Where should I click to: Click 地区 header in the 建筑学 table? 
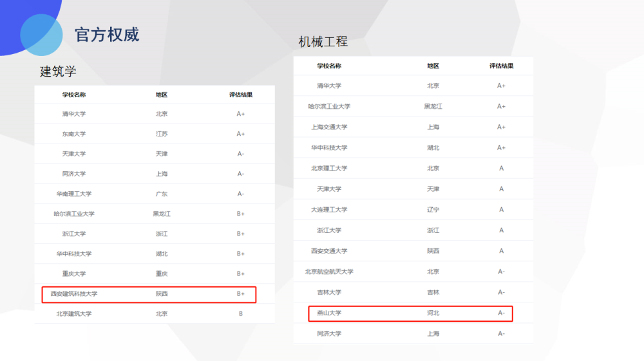pos(162,95)
